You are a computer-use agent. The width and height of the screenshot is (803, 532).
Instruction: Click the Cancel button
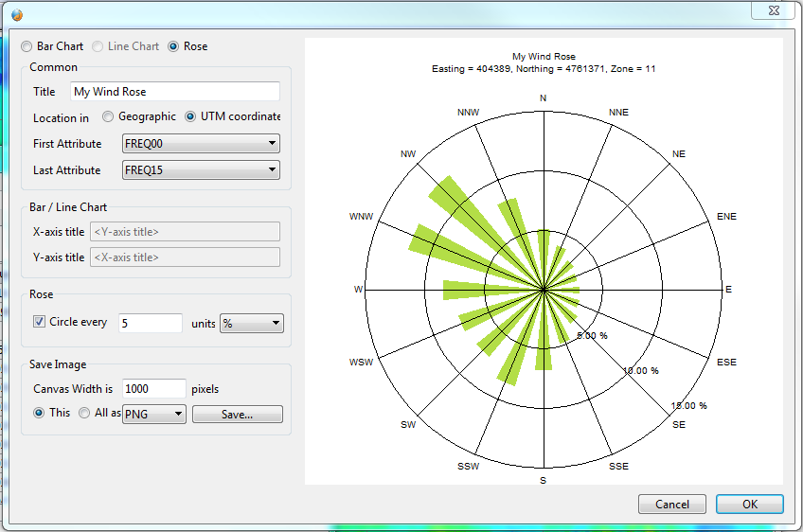click(x=671, y=505)
